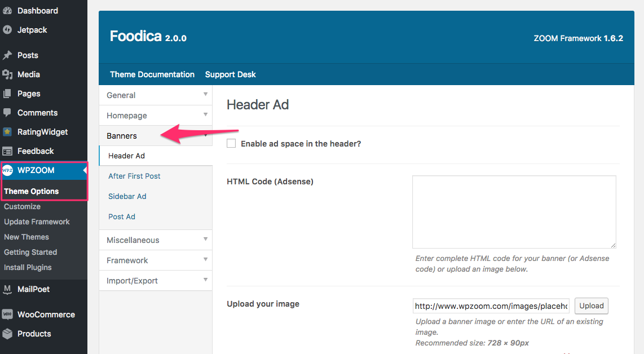
Task: Expand the General section arrow
Action: coord(205,95)
